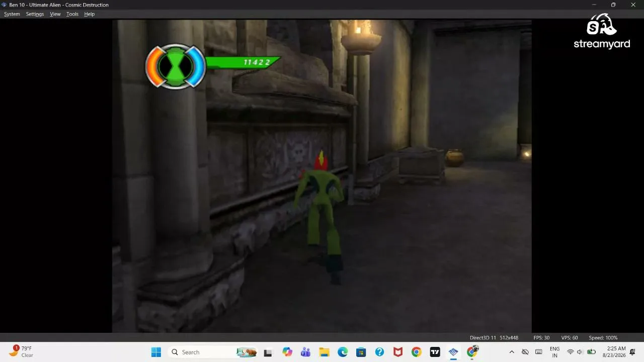This screenshot has width=644, height=362.
Task: Launch Copilot from the taskbar
Action: [x=287, y=352]
